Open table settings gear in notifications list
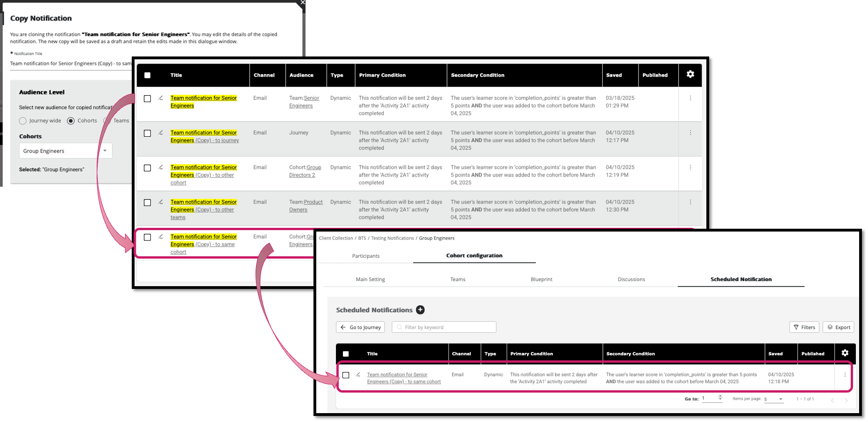Image resolution: width=868 pixels, height=422 pixels. pos(690,74)
